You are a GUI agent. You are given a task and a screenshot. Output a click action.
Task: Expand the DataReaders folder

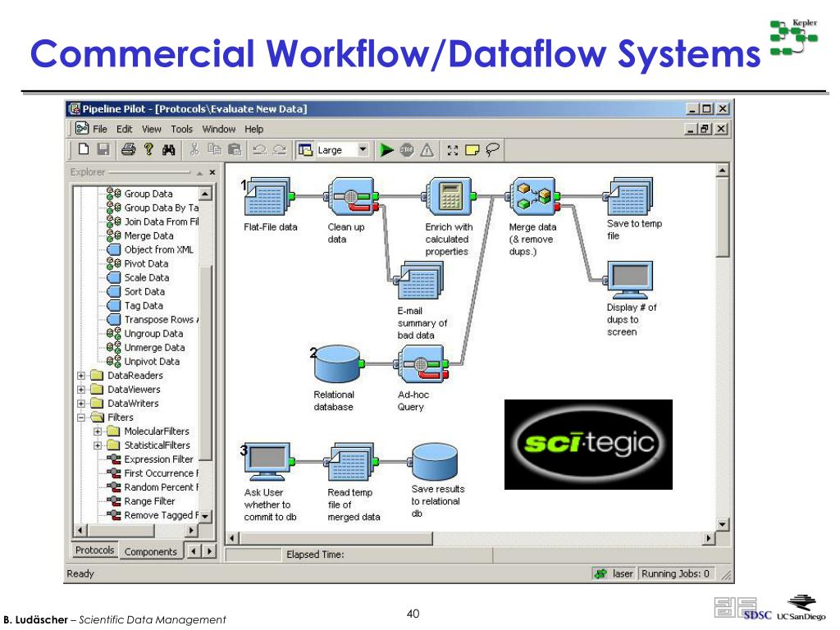click(x=81, y=376)
